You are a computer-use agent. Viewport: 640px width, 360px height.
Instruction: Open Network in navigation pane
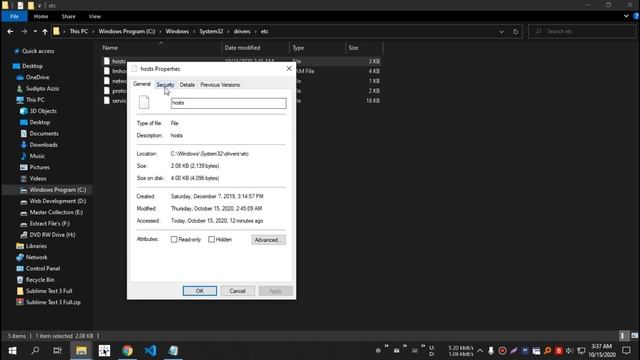coord(36,257)
